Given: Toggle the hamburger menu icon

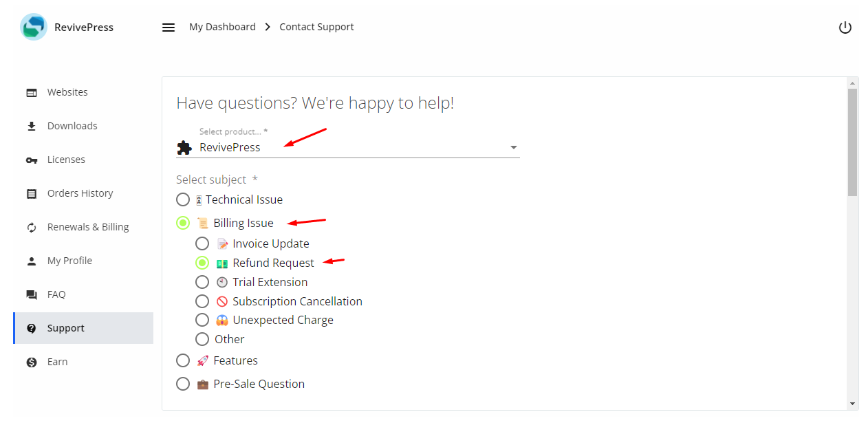Looking at the screenshot, I should (x=169, y=28).
